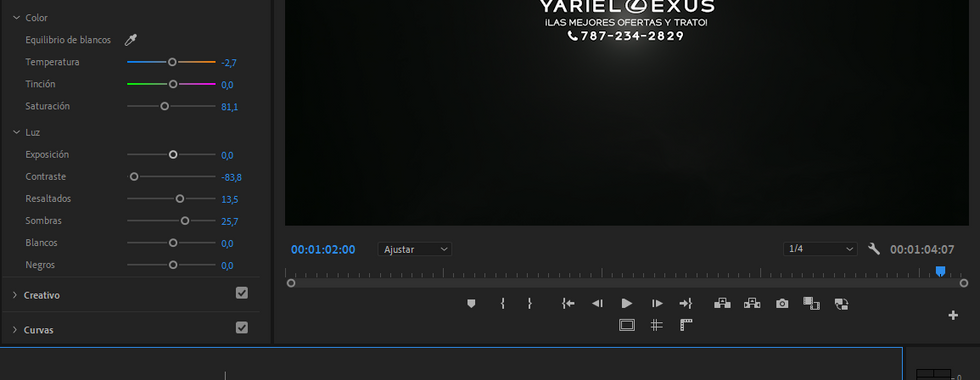Adjust the Tinción slider handle

(x=173, y=84)
